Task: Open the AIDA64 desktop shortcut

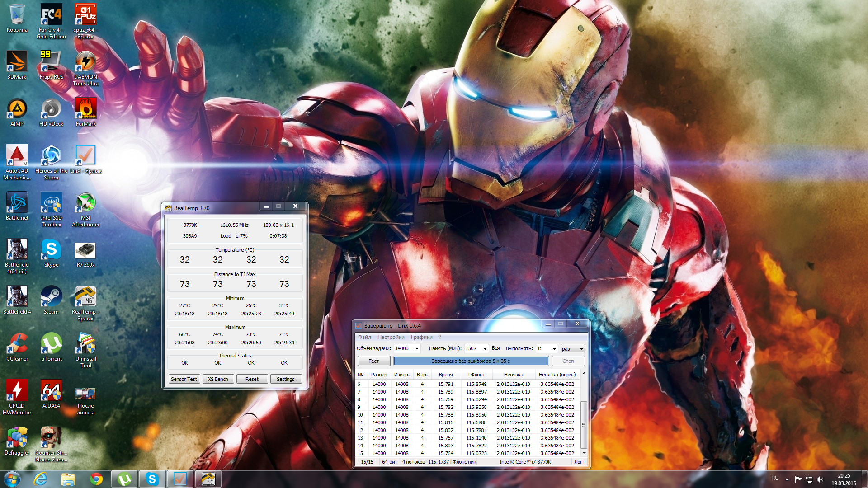Action: coord(51,391)
